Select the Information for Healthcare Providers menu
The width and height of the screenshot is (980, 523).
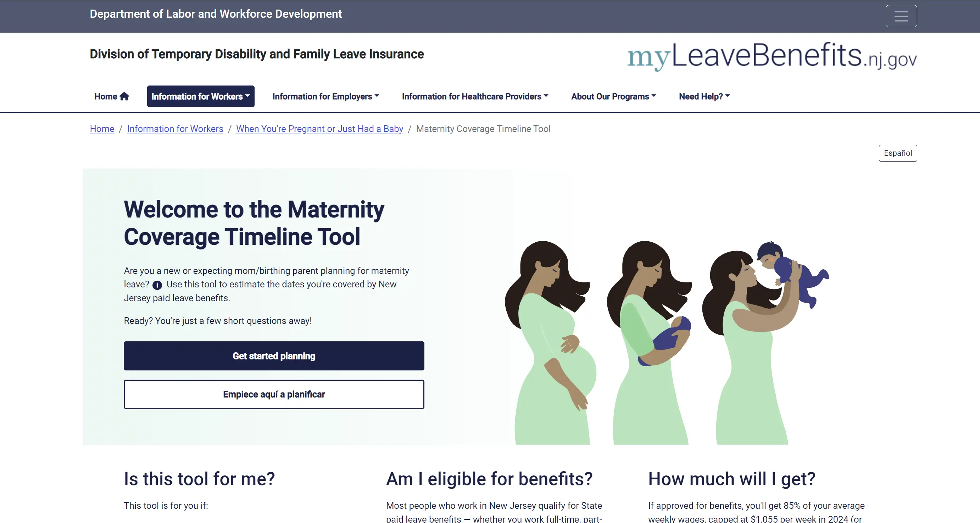point(474,96)
